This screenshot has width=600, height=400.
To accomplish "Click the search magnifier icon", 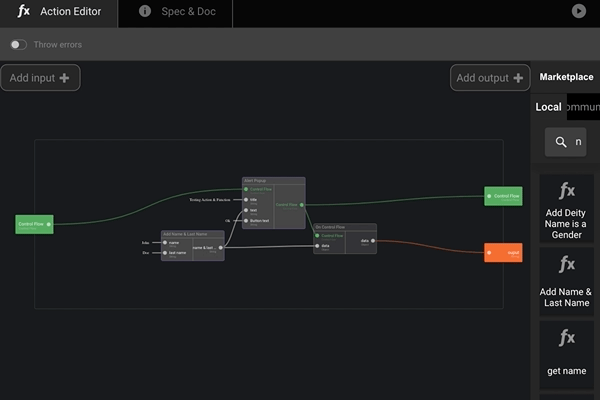I will coord(559,142).
